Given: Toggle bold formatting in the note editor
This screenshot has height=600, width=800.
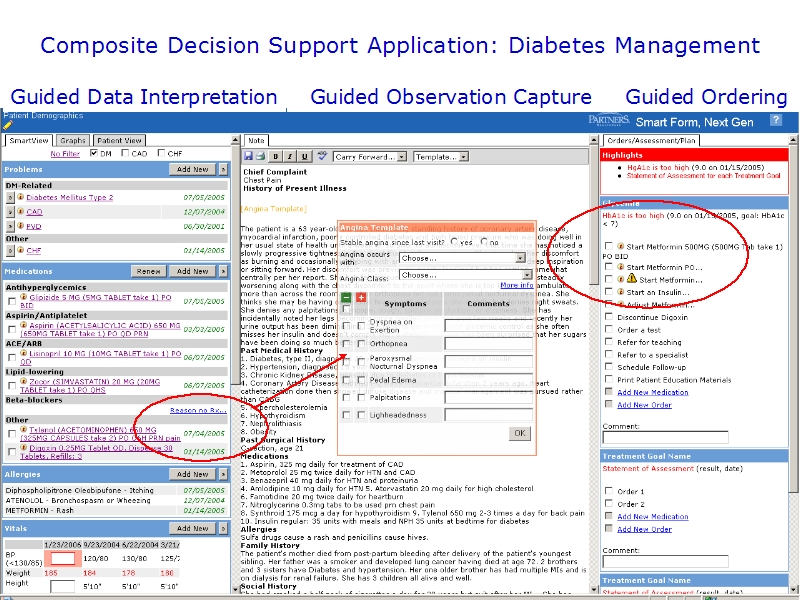Looking at the screenshot, I should [276, 157].
